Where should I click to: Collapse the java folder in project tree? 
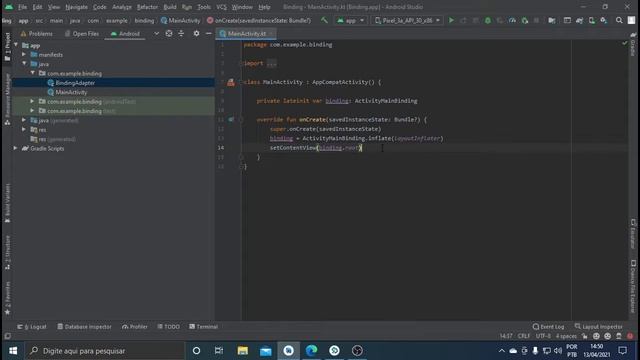pyautogui.click(x=24, y=64)
